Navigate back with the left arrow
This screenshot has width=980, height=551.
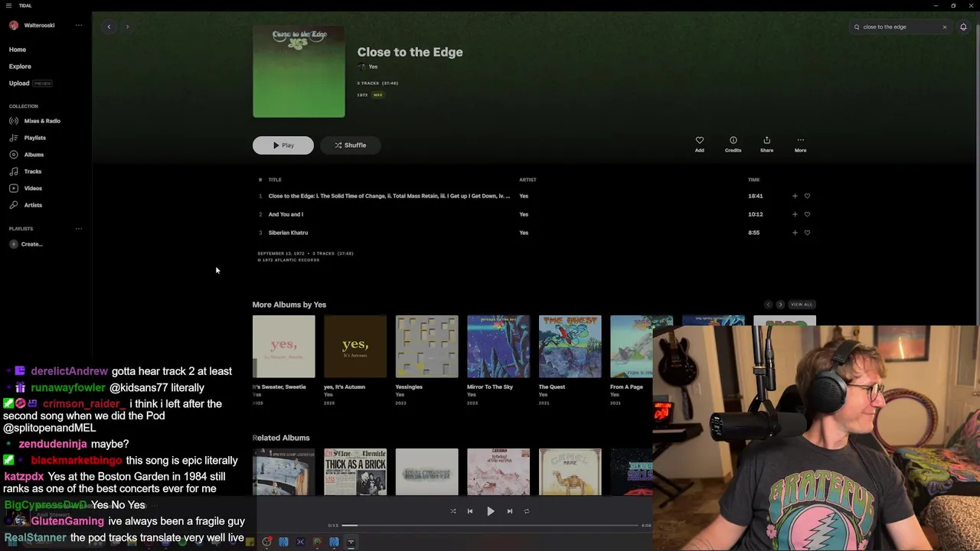(109, 27)
